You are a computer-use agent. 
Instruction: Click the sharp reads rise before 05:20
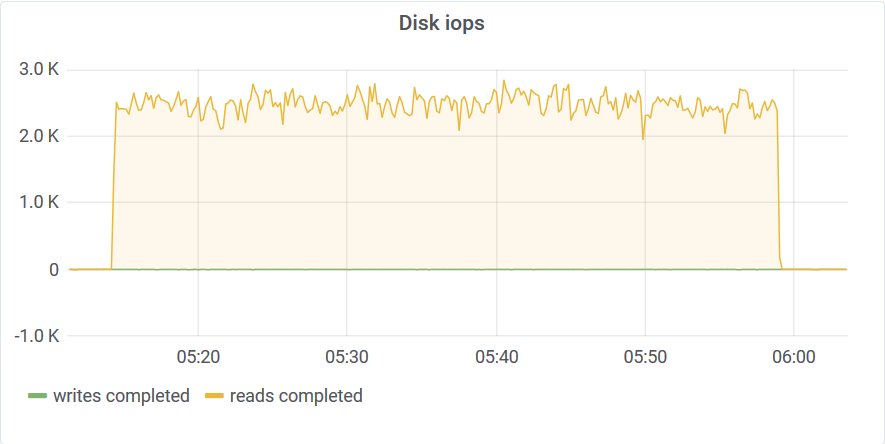114,186
